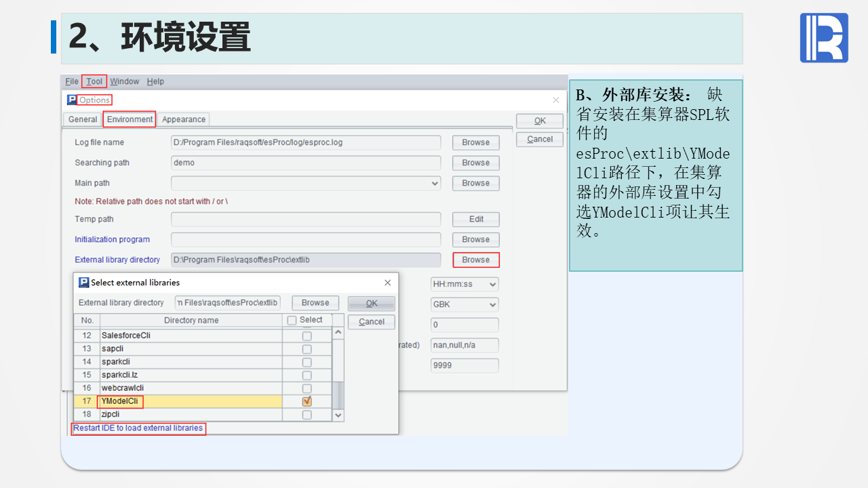Click the Edit button for Temp path
868x488 pixels.
[476, 219]
